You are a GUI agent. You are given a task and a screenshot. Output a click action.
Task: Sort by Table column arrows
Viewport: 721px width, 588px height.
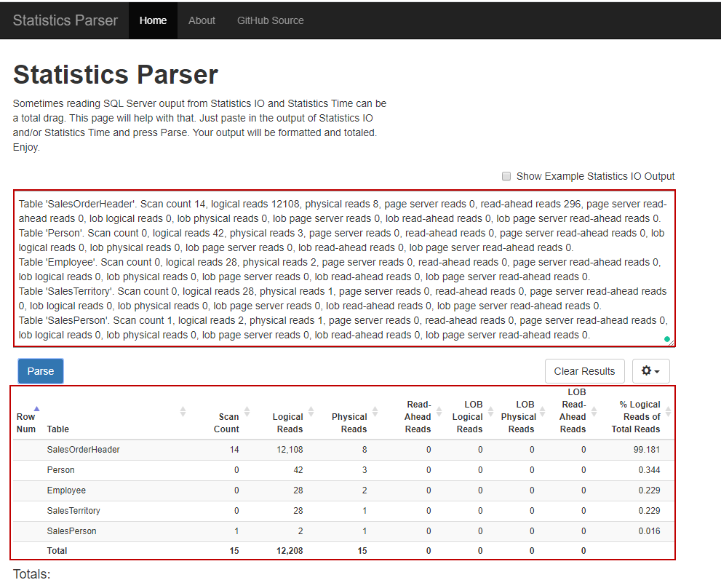183,411
